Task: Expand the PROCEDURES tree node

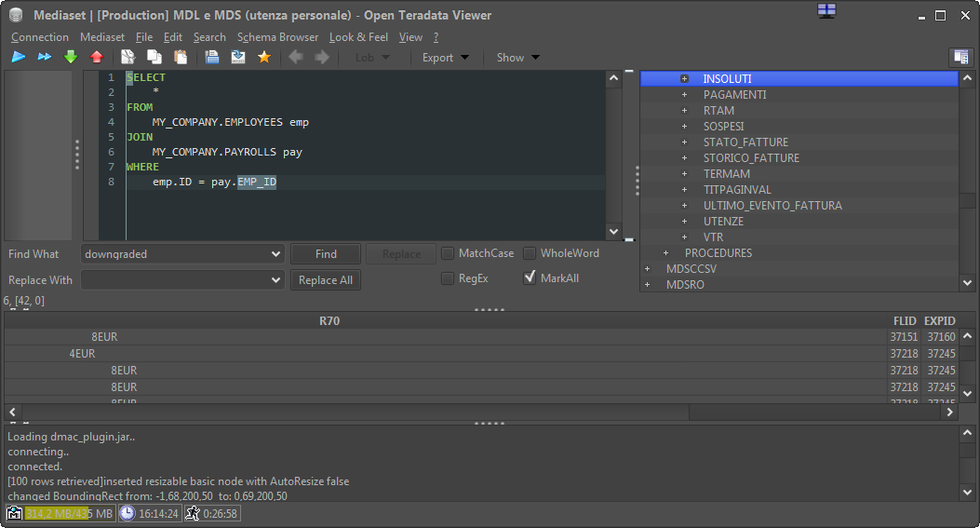Action: pos(665,252)
